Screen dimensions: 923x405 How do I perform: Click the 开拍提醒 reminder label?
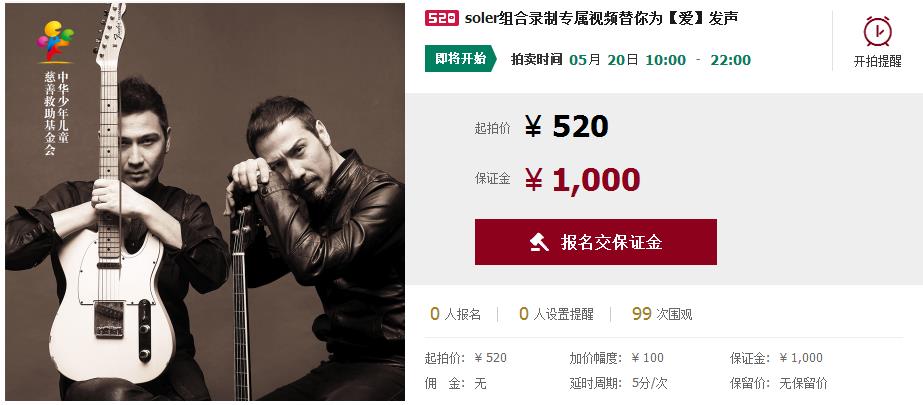click(878, 61)
